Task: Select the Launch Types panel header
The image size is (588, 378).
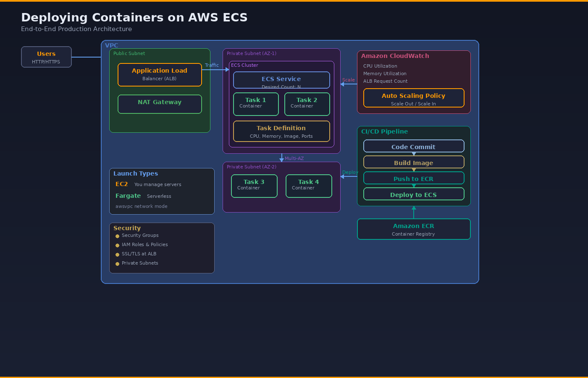Action: [x=136, y=173]
